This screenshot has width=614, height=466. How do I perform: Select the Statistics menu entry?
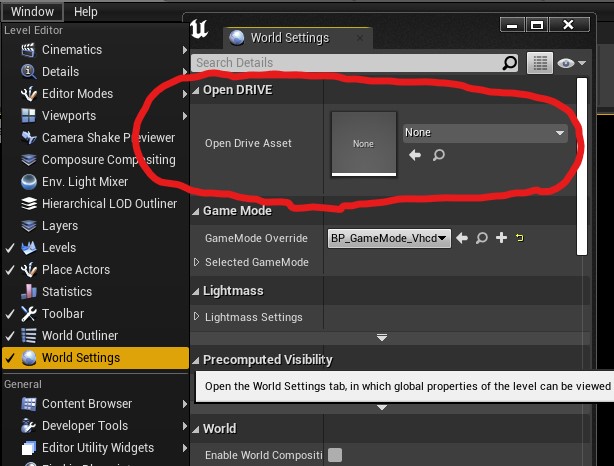96,291
